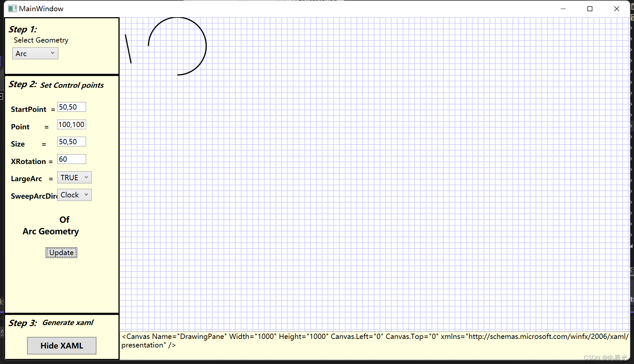
Task: Click the 'XRotation' label
Action: (x=28, y=161)
